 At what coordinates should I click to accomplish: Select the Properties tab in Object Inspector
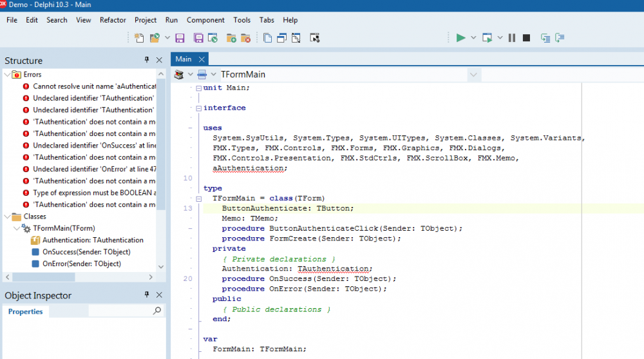point(26,312)
